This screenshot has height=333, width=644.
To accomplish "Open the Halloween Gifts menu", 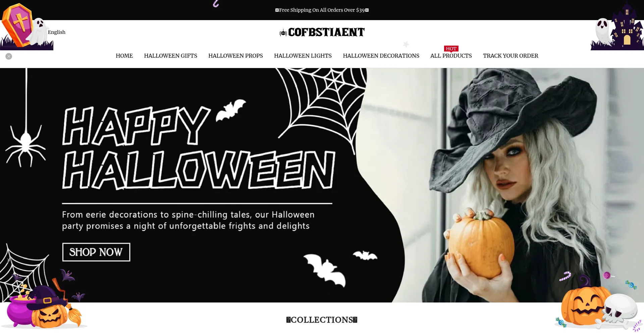I will point(170,56).
